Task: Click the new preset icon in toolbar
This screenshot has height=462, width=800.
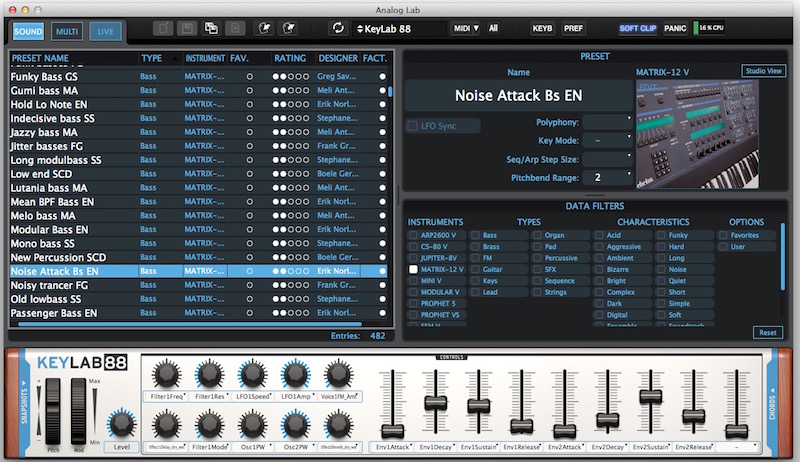Action: point(163,29)
